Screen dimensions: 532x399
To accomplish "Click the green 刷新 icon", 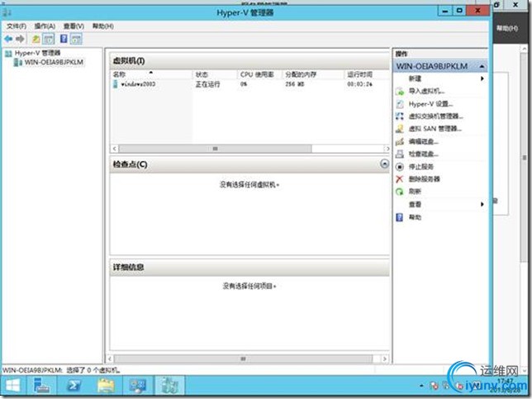I will point(400,192).
